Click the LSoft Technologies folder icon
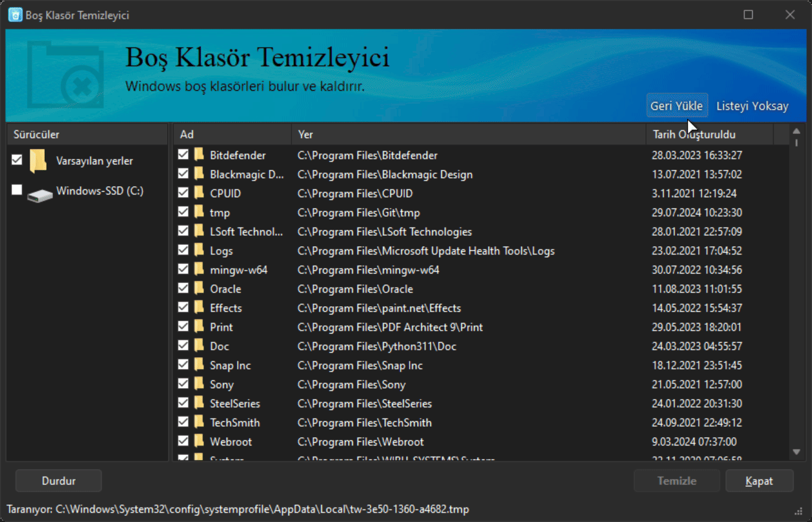Screen dimensions: 812x522 coord(199,232)
